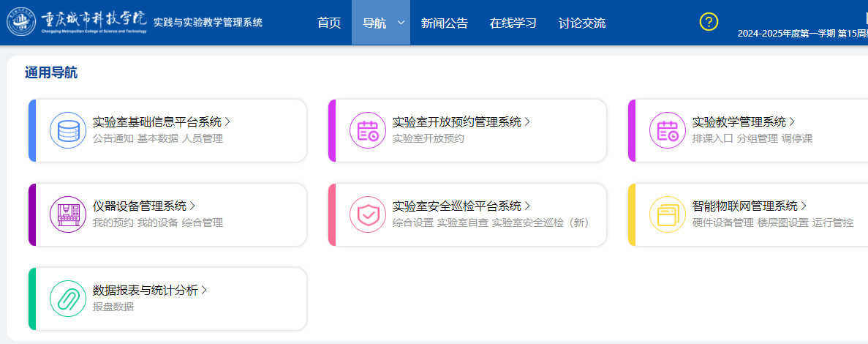Click the calendar icon for 实验教学管理系统
Viewport: 868px width, 344px height.
click(x=668, y=130)
